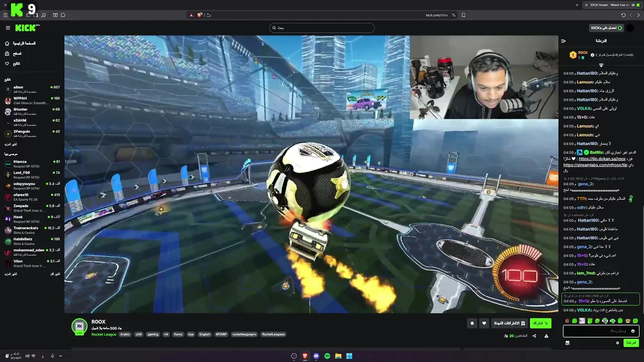Screen dimensions: 644x362
Task: Open followed channel a8sm in sidebar
Action: click(x=32, y=89)
